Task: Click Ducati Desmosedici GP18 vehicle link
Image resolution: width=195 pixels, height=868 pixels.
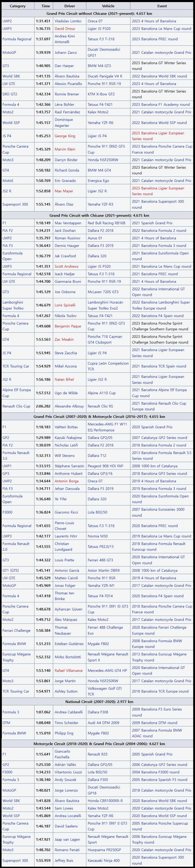Action: [x=104, y=790]
